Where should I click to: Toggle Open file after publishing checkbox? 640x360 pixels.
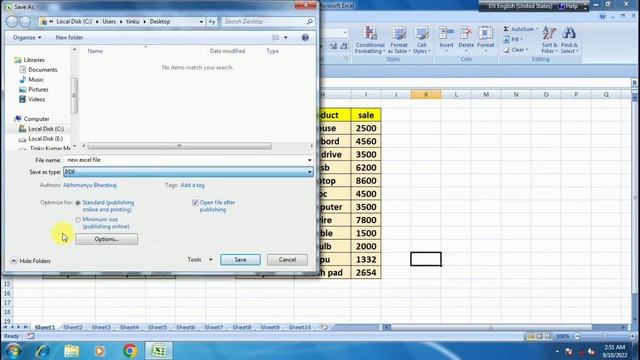click(195, 202)
